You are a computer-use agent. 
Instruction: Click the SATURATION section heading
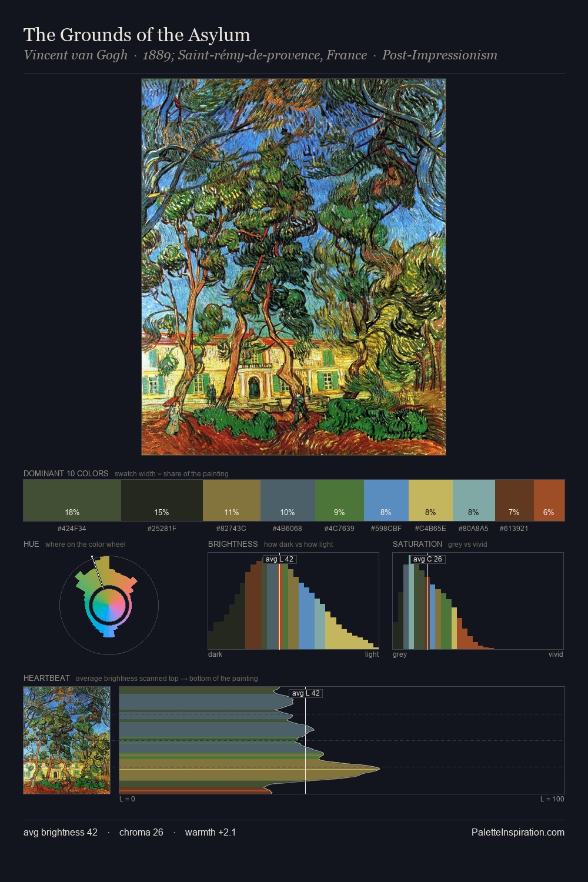point(417,544)
